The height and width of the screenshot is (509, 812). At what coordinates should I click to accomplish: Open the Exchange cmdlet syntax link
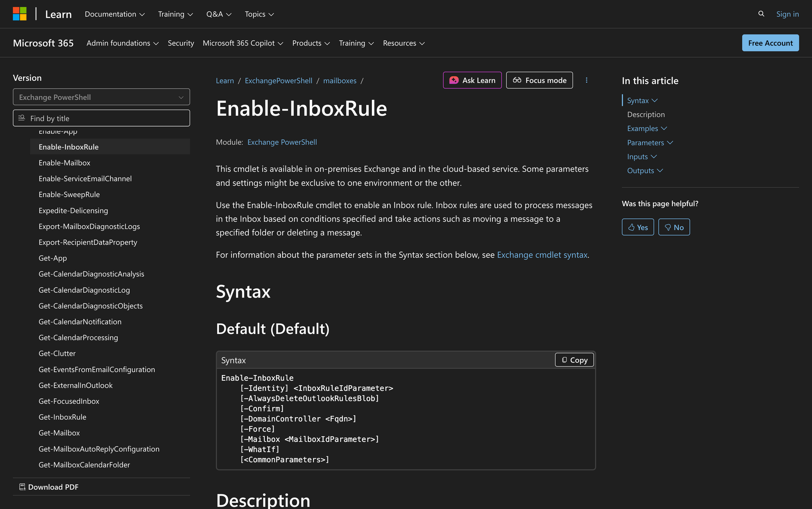tap(542, 255)
